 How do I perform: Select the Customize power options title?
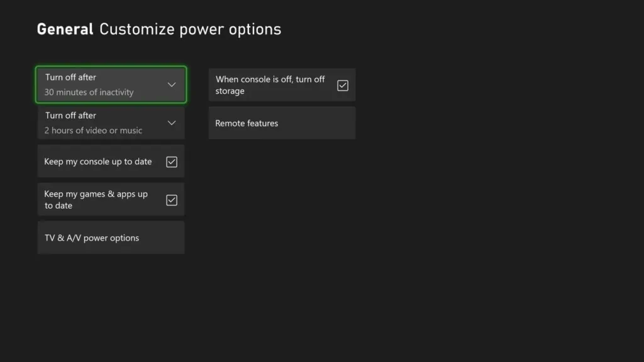[191, 29]
